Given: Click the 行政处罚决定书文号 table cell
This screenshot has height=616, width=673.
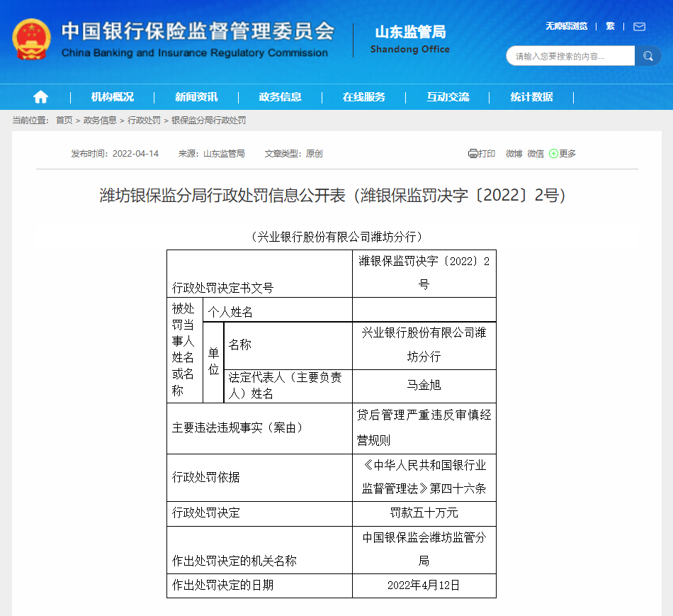Looking at the screenshot, I should tap(259, 274).
